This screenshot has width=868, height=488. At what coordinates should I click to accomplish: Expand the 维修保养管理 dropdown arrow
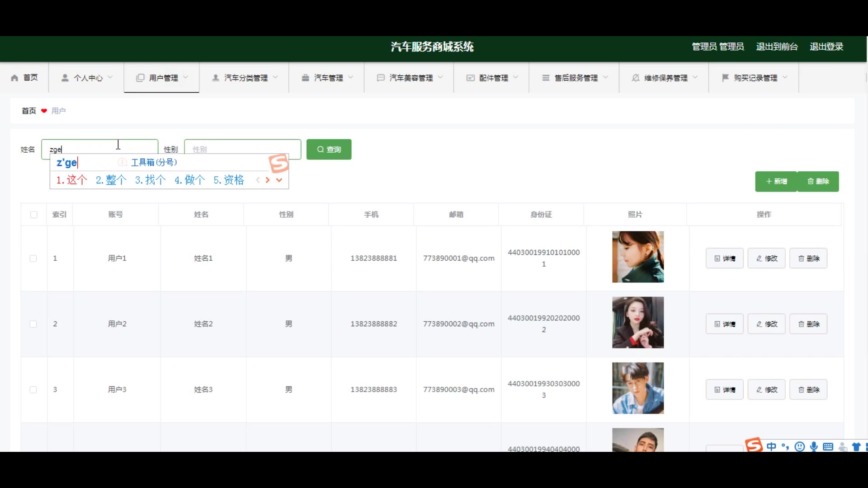[695, 77]
